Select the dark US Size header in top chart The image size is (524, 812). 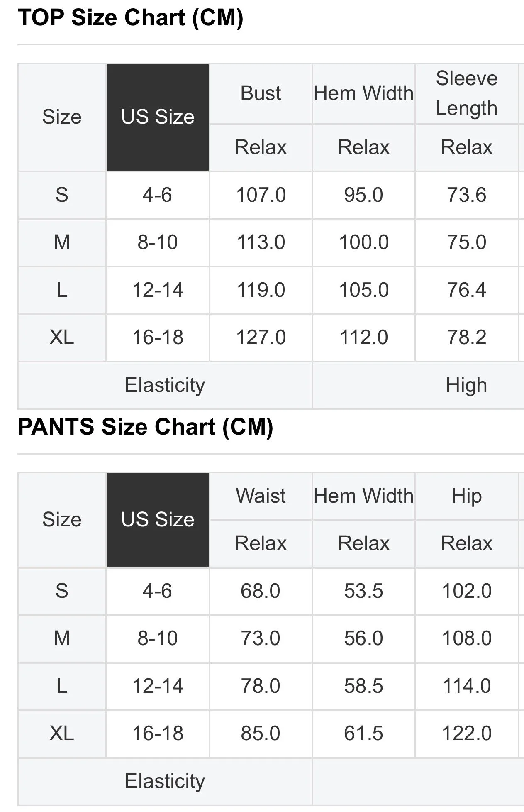pos(158,117)
